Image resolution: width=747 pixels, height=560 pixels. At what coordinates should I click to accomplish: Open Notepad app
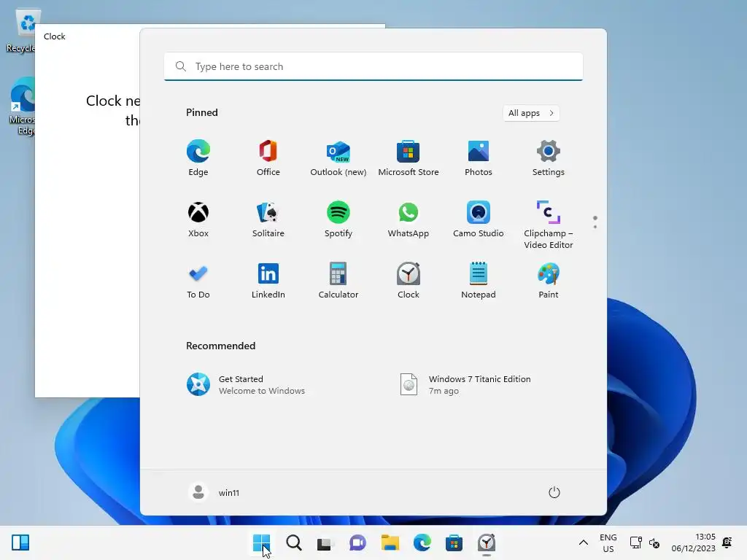tap(479, 281)
